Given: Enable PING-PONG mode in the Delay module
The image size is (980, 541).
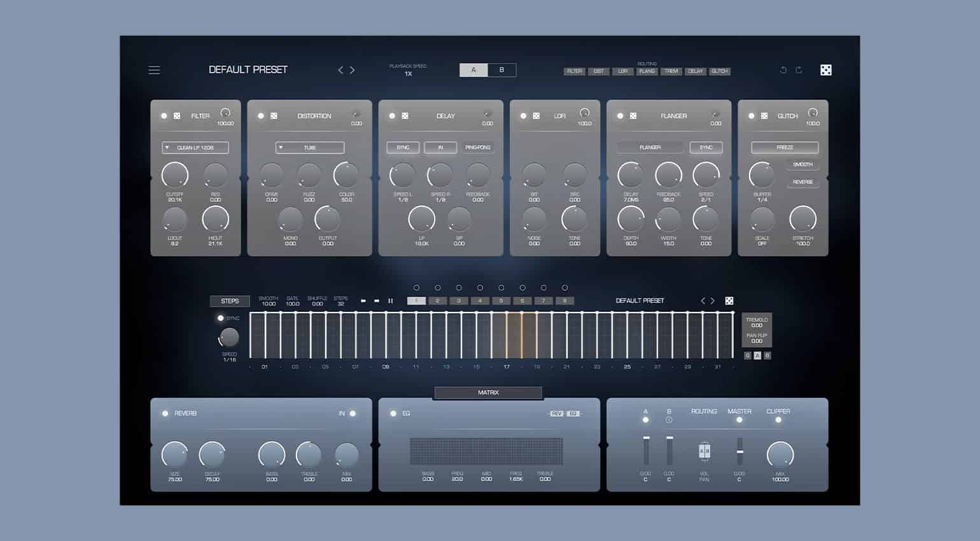Looking at the screenshot, I should pos(478,147).
